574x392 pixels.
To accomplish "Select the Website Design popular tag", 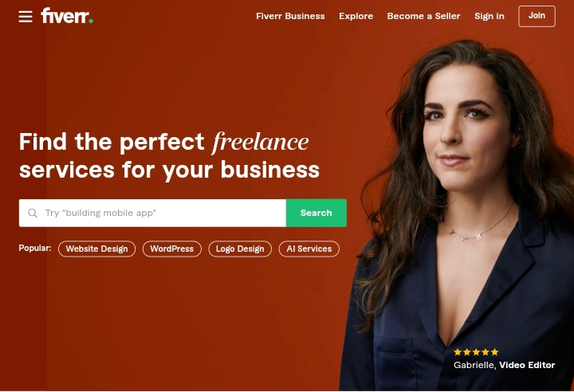I will pyautogui.click(x=96, y=249).
